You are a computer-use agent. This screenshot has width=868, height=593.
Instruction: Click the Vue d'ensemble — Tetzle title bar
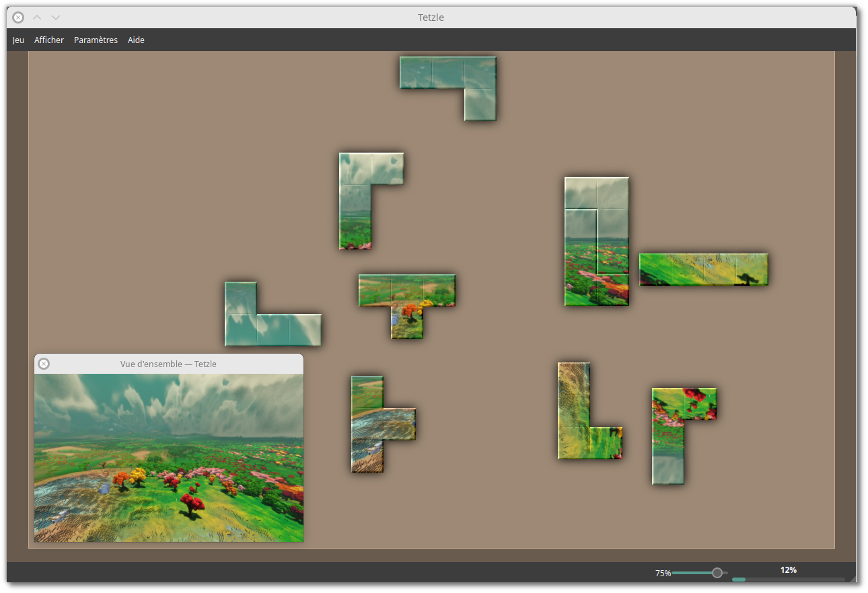(169, 364)
